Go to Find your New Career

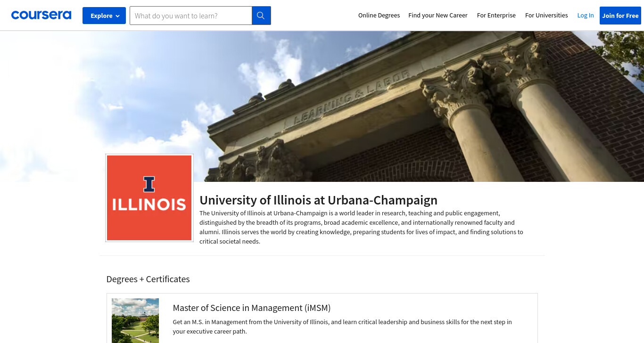438,16
